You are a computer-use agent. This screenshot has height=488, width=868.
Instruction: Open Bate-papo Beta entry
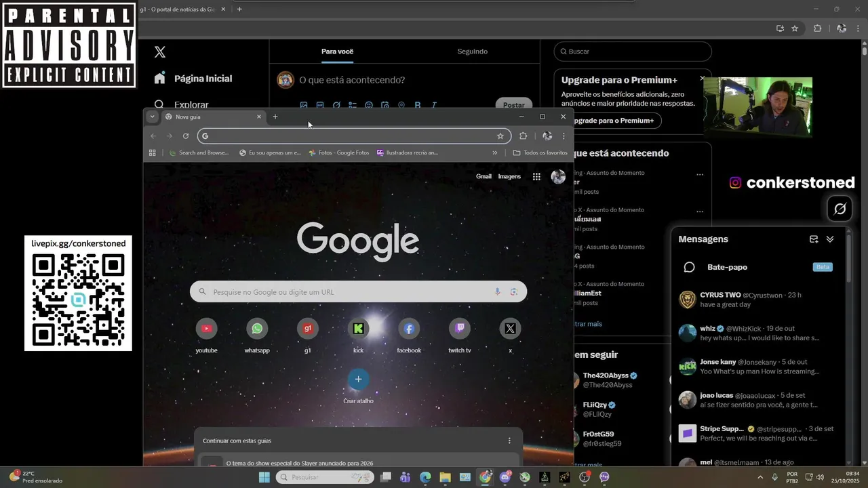point(759,267)
